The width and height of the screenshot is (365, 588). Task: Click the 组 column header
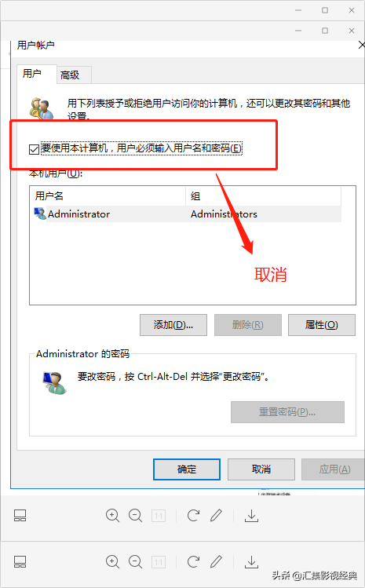(x=263, y=195)
